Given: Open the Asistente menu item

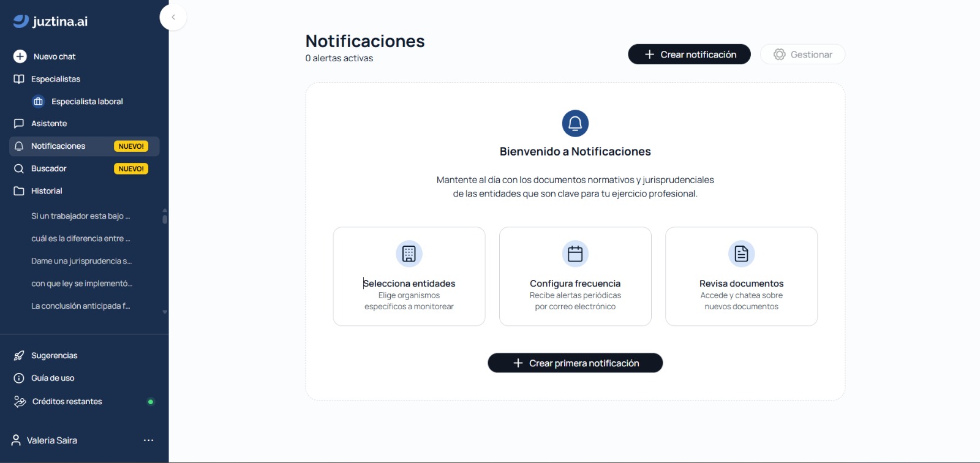Looking at the screenshot, I should pyautogui.click(x=49, y=124).
